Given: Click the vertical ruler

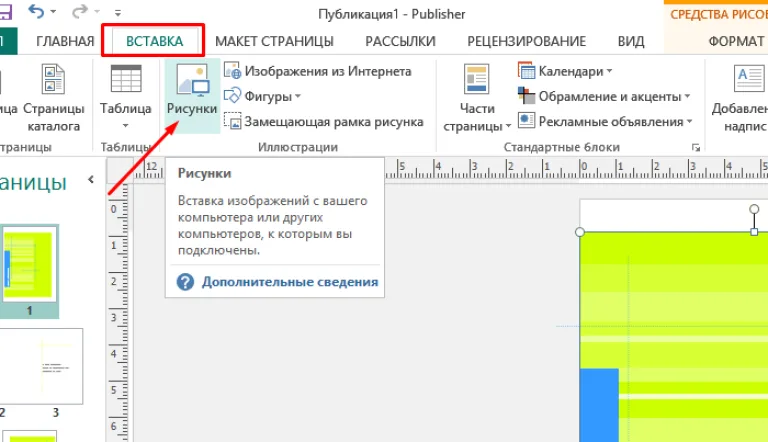Looking at the screenshot, I should (118, 312).
